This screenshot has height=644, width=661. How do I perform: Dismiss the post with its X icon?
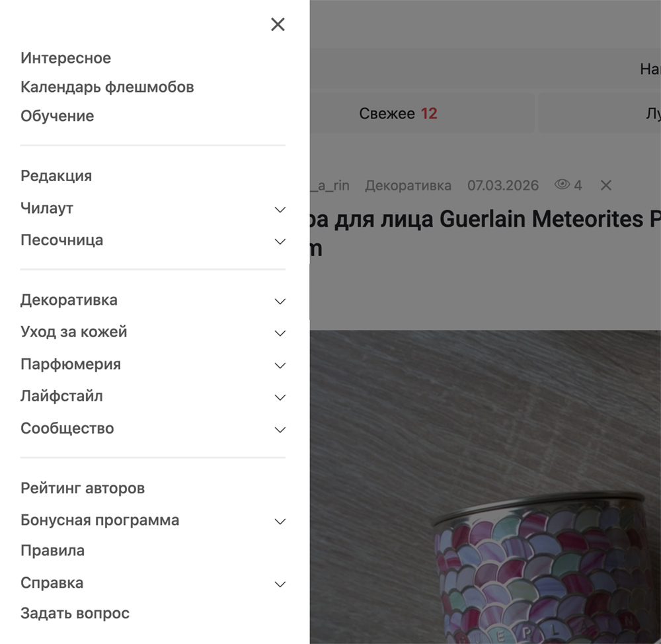605,185
